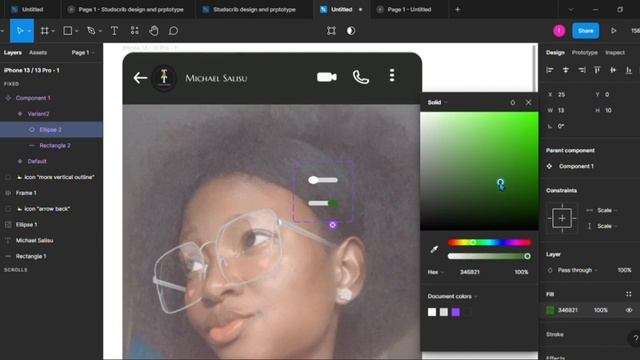Click the user avatar icon
Screen dimensions: 640x360
pyautogui.click(x=559, y=31)
